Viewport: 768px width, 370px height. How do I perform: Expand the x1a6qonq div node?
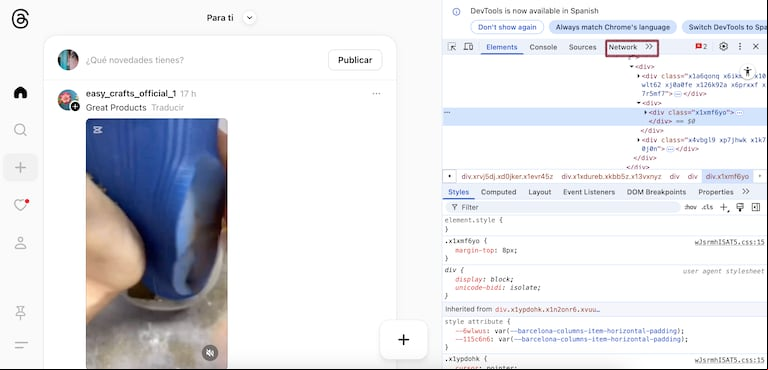click(x=639, y=76)
